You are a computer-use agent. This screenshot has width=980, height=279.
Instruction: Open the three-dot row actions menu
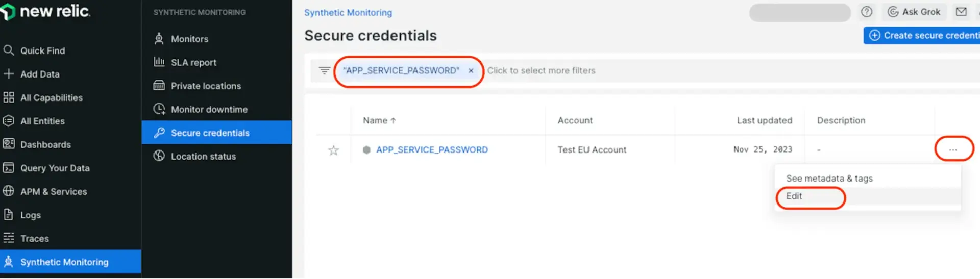click(x=953, y=149)
